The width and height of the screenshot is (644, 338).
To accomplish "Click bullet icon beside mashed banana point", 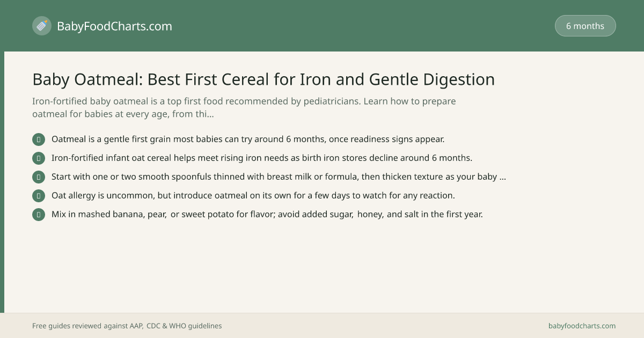I will pos(39,215).
